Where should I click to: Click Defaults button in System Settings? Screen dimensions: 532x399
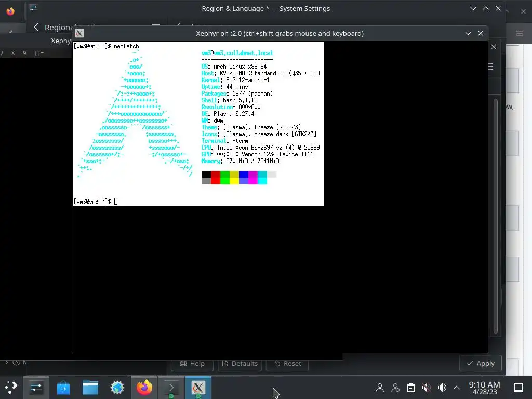click(x=240, y=363)
